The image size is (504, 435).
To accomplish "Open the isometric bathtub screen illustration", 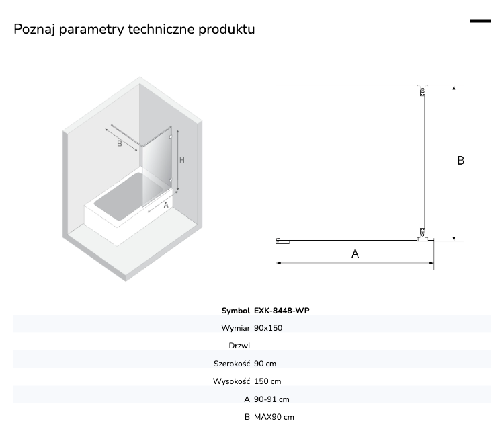I will 132,179.
